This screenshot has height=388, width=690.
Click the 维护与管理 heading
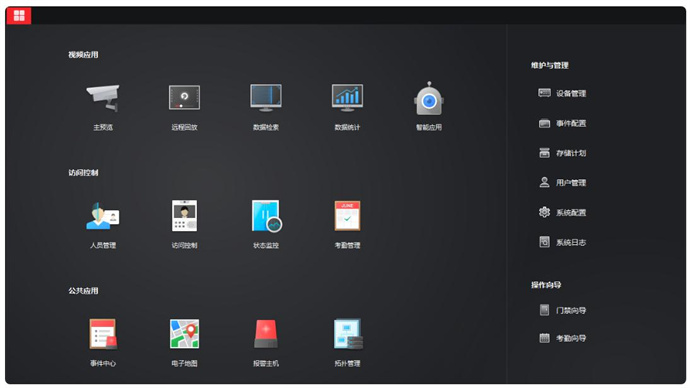click(550, 66)
